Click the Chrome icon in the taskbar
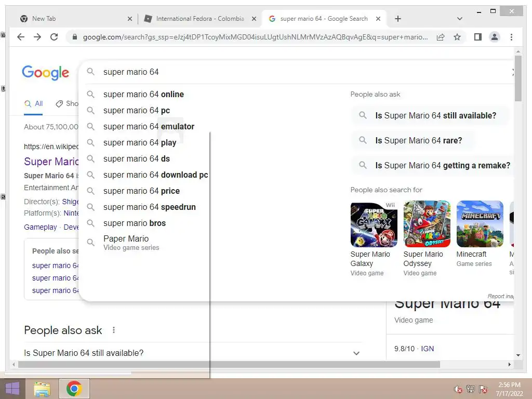This screenshot has height=399, width=532. point(74,389)
